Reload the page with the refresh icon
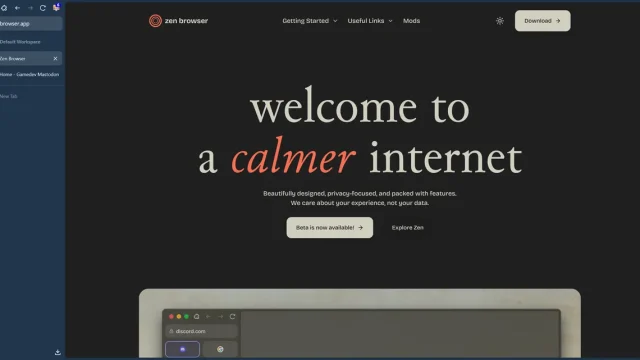 (42, 8)
